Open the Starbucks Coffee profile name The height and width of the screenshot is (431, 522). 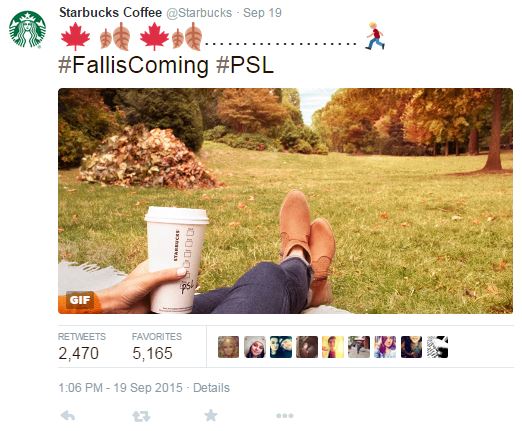tap(110, 13)
